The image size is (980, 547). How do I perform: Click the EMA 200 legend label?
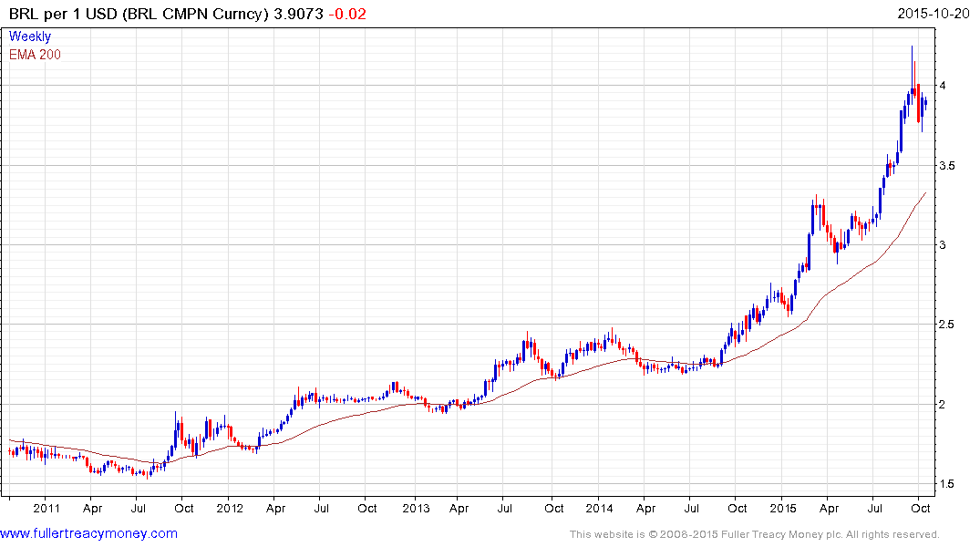(35, 54)
